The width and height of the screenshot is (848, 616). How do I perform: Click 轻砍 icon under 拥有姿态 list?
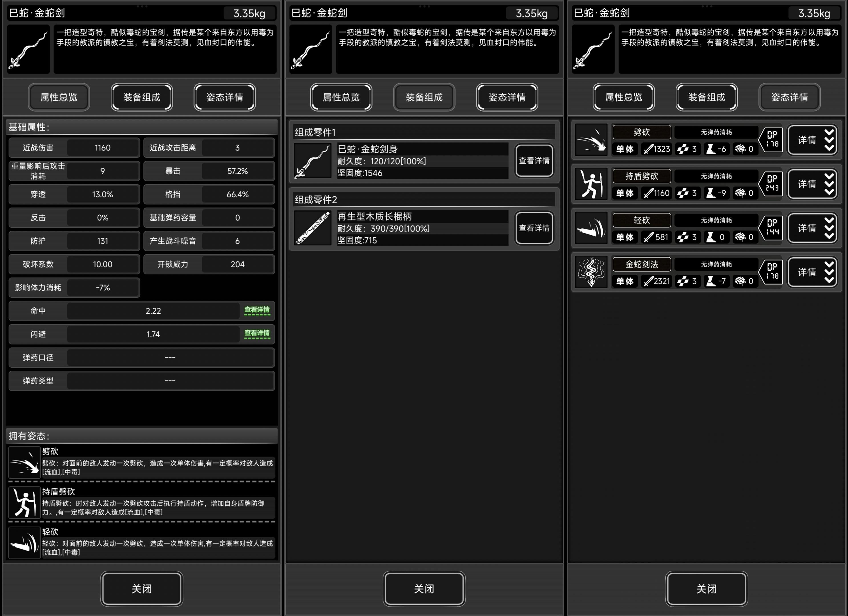point(24,543)
